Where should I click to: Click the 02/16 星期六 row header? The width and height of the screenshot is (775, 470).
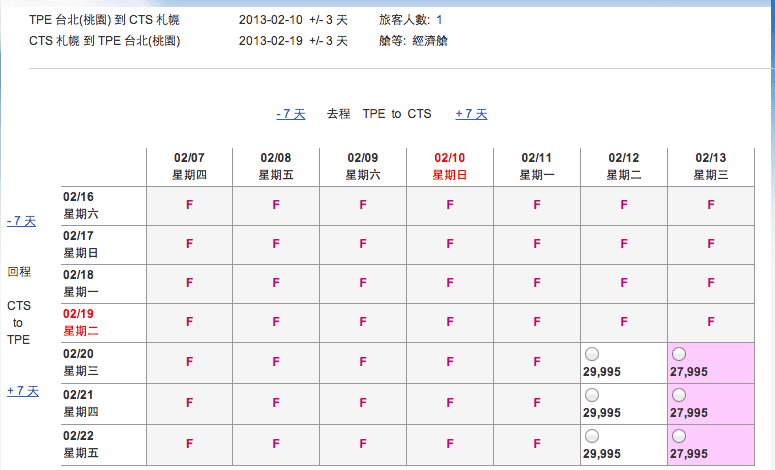tap(81, 205)
